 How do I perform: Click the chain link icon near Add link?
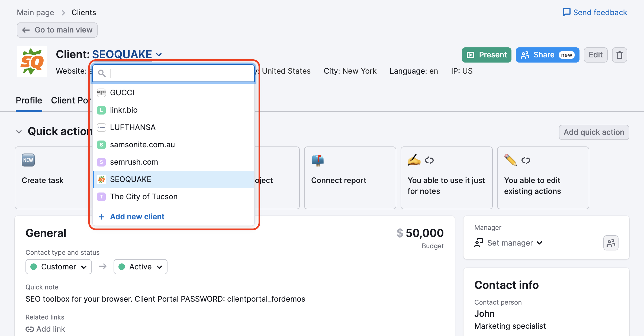(x=30, y=329)
